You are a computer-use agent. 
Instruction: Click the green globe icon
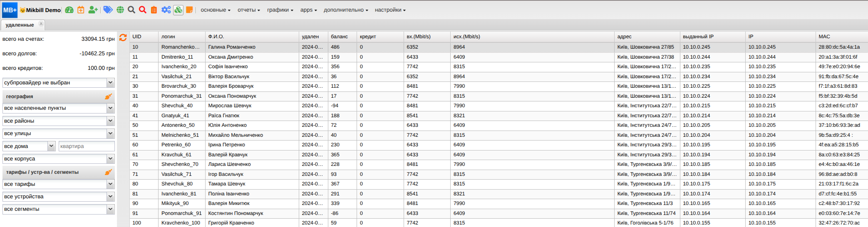120,10
